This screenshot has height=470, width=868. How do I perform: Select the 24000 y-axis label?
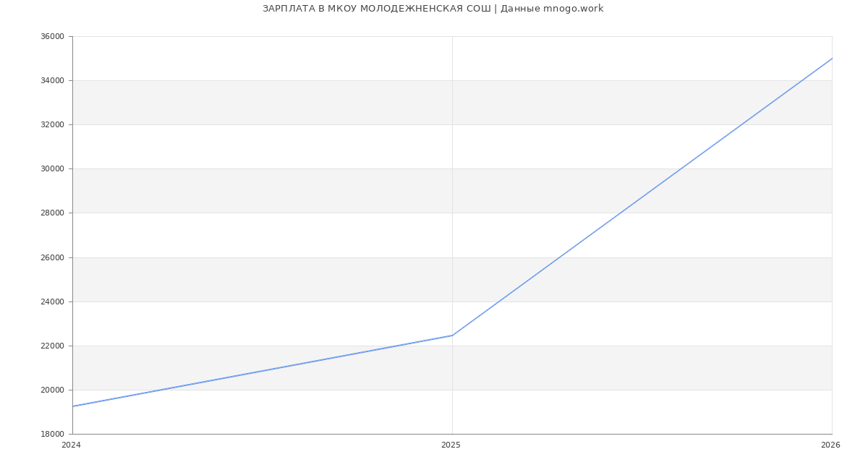point(52,302)
